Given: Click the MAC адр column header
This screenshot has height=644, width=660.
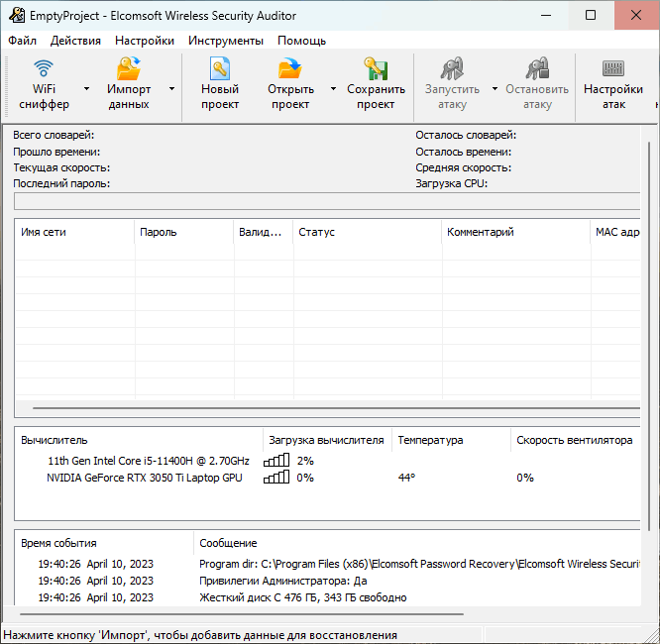Looking at the screenshot, I should click(x=615, y=232).
